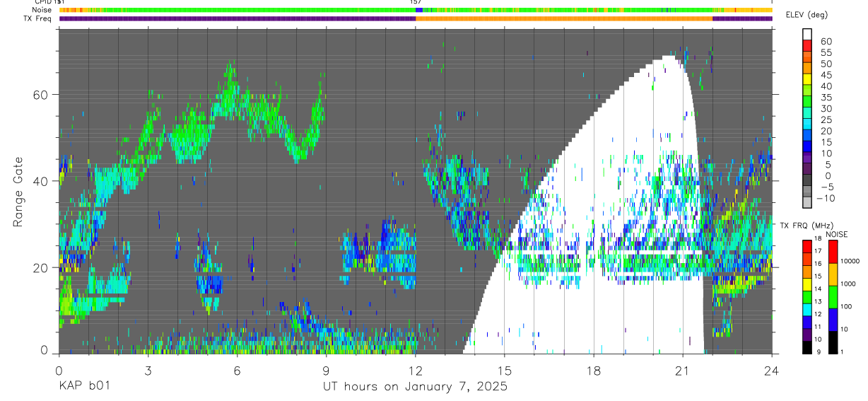Choose the cyan 12–13 MHz TX FRQ swatch
This screenshot has width=868, height=401.
(x=807, y=309)
